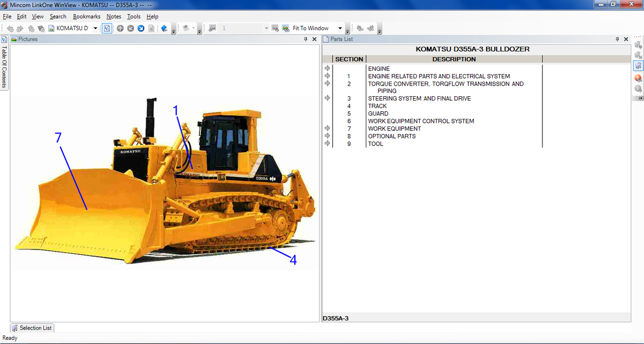Click the SECTION column header
Viewport: 644px width, 344px height.
349,59
